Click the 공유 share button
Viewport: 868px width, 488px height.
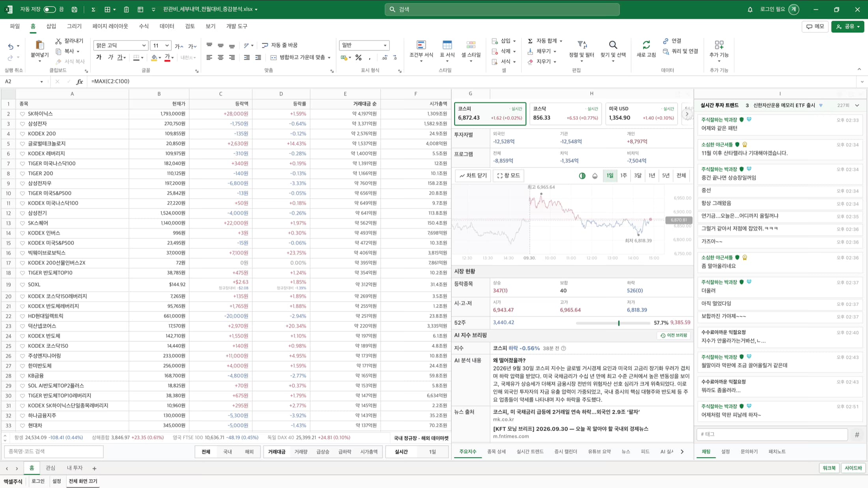[847, 26]
